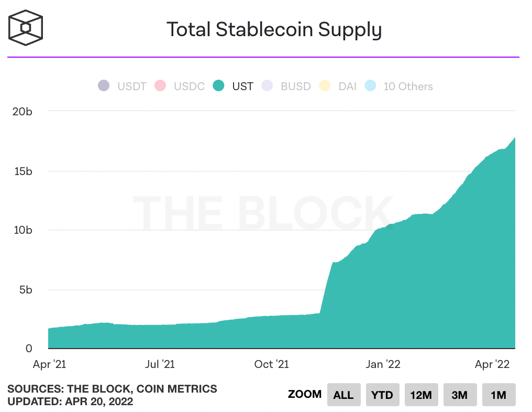Click the Jan '22 axis label
Screen dimensions: 532x412
(383, 364)
